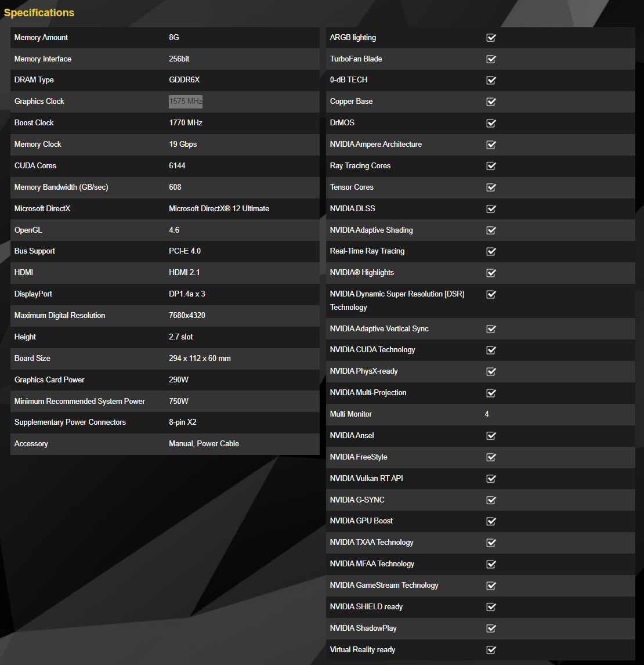Click the Copper Base checkmark icon
Viewport: 644px width, 665px height.
(491, 102)
